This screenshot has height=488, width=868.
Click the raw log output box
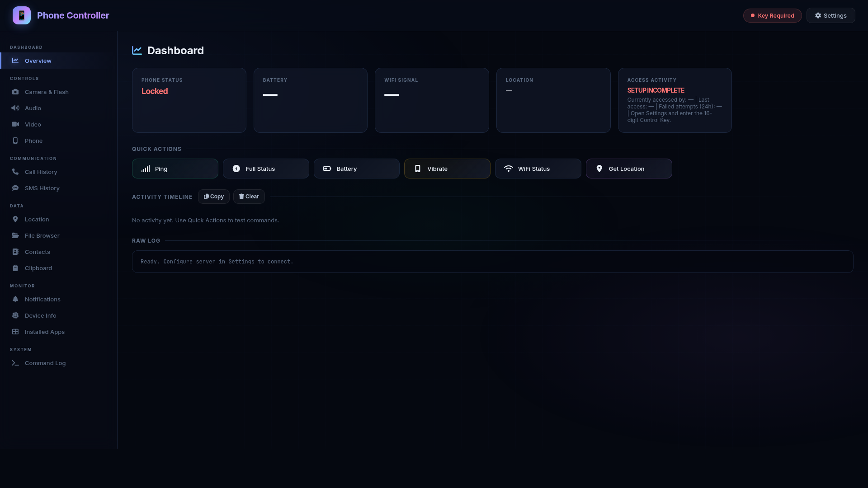[492, 262]
